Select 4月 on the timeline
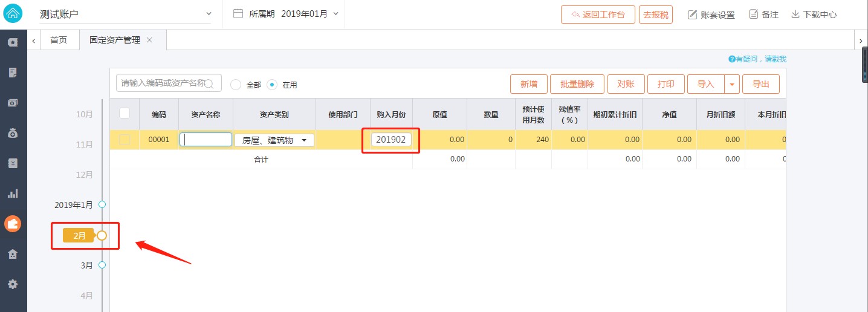The image size is (868, 312). tap(87, 296)
